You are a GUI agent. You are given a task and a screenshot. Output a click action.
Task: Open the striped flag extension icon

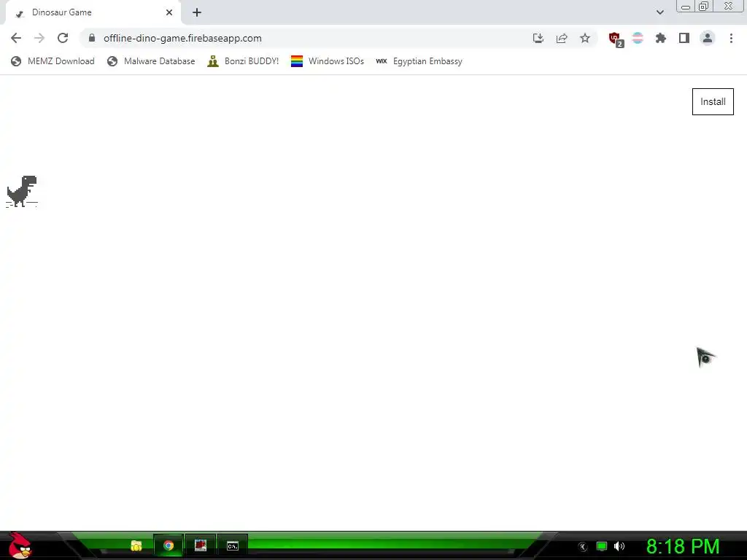coord(638,38)
